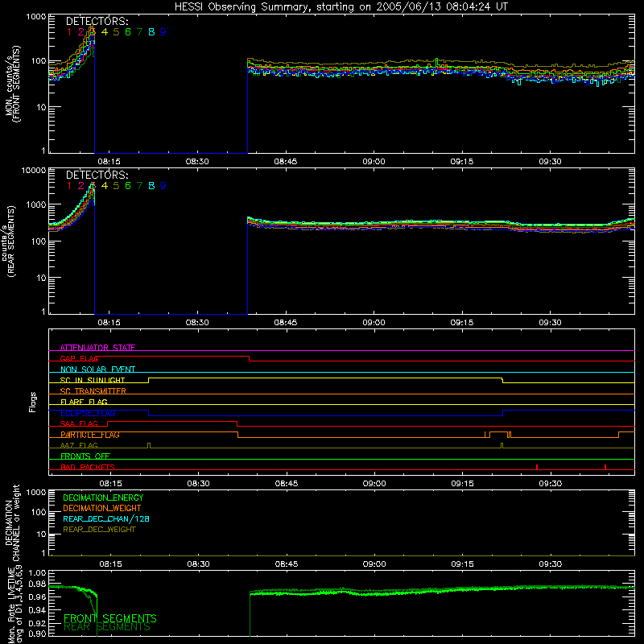The height and width of the screenshot is (644, 644).
Task: Click 09:00 tick label under front segments plot
Action: [x=374, y=162]
